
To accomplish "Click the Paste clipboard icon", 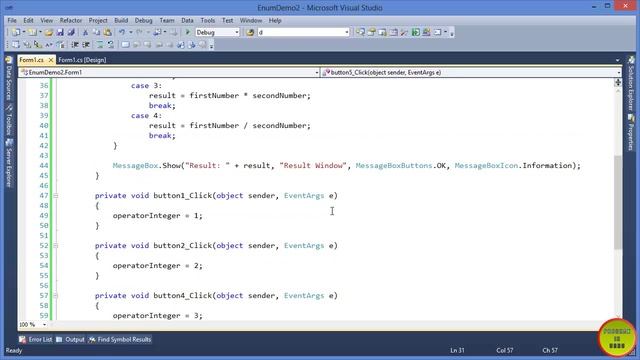I will tap(107, 32).
